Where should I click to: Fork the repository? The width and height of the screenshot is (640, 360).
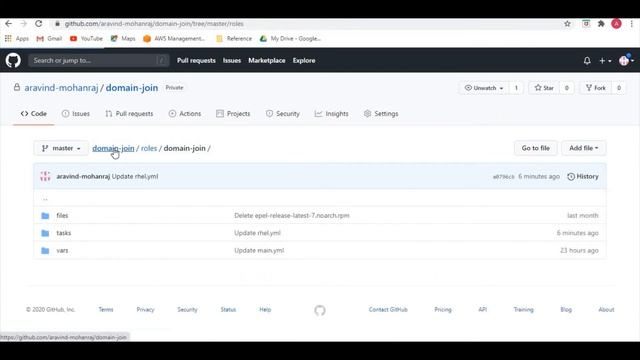tap(596, 88)
